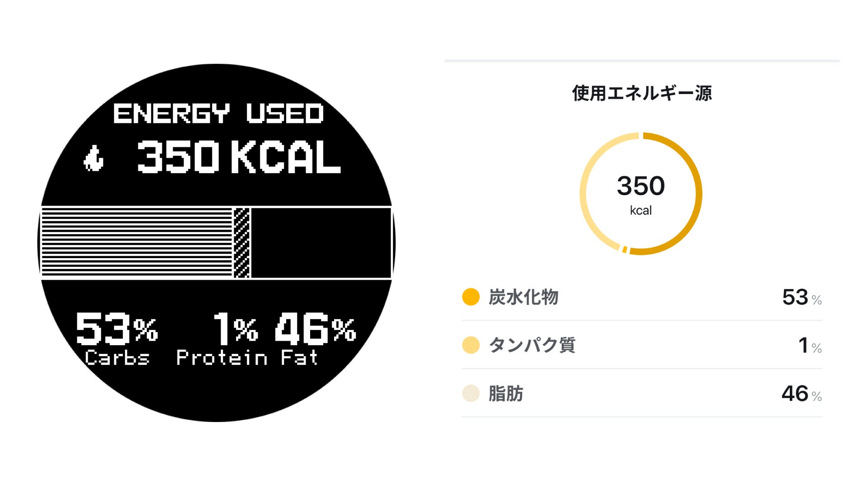868x488 pixels.
Task: Click the cream dot next to 脂肪
Action: tap(471, 393)
